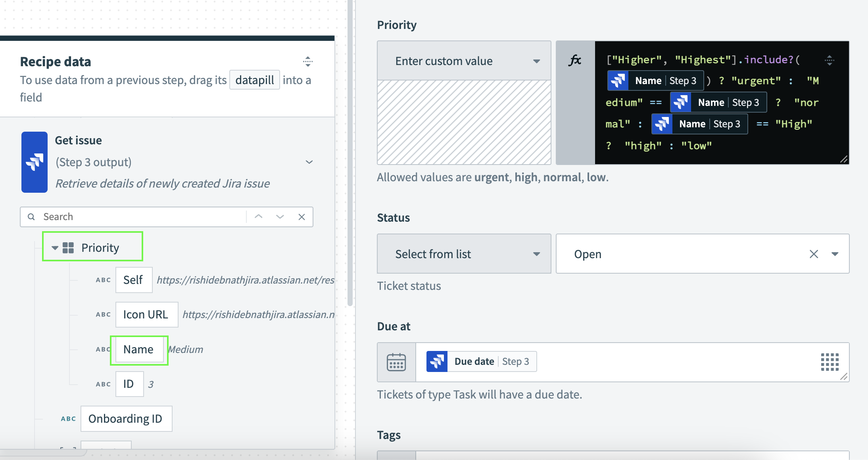Screen dimensions: 868x460
Task: Clear the Status Open selection with X button
Action: [814, 253]
